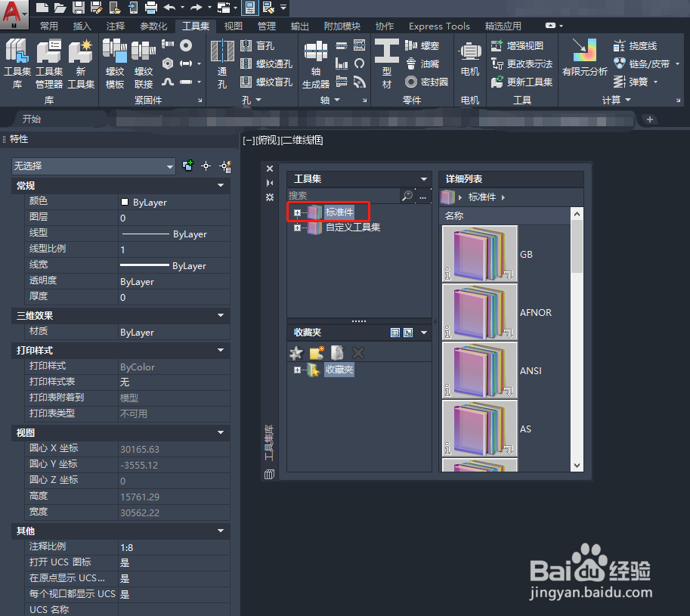Open 链条/皮带 chain and belt tool

click(x=642, y=63)
